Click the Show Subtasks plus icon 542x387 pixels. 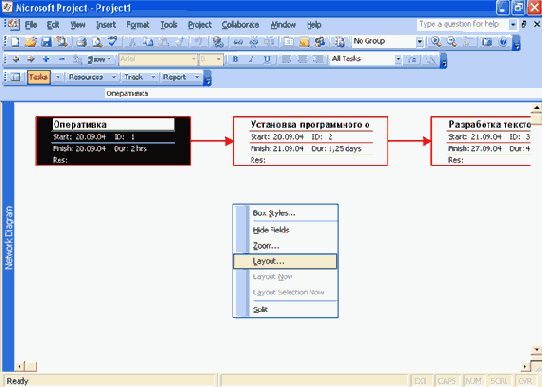(x=46, y=59)
